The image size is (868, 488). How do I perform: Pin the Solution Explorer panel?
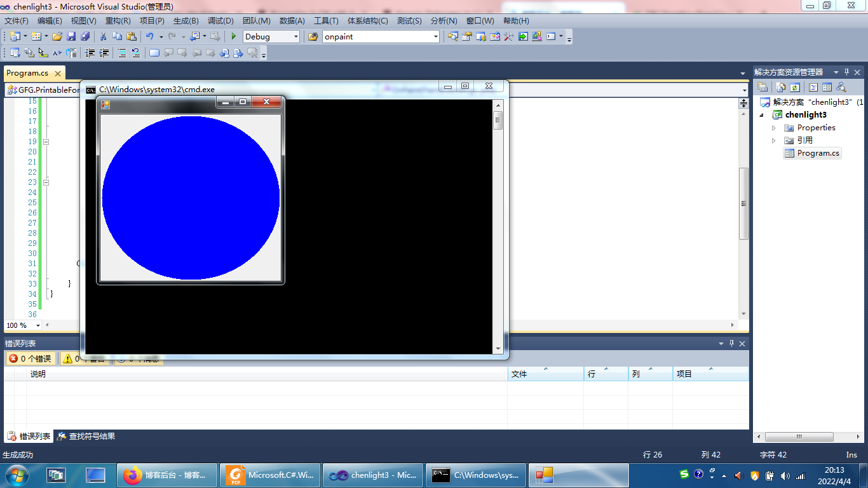click(x=846, y=72)
